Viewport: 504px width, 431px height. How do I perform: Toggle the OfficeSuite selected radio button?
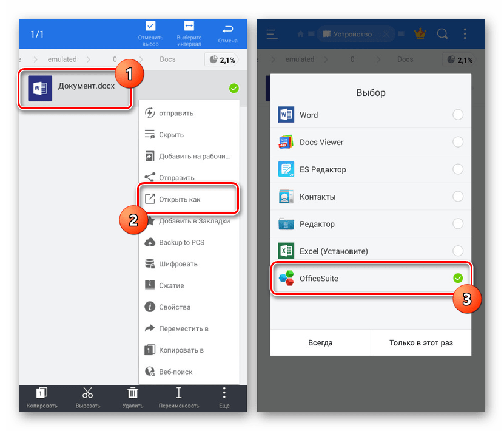(x=458, y=278)
